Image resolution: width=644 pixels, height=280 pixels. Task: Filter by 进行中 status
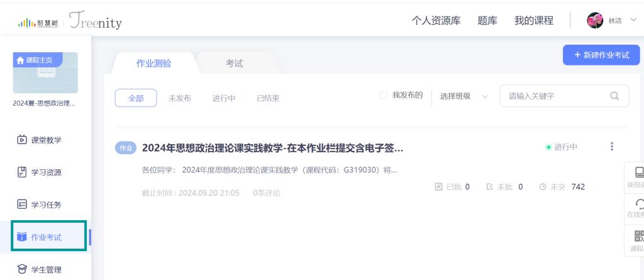224,98
